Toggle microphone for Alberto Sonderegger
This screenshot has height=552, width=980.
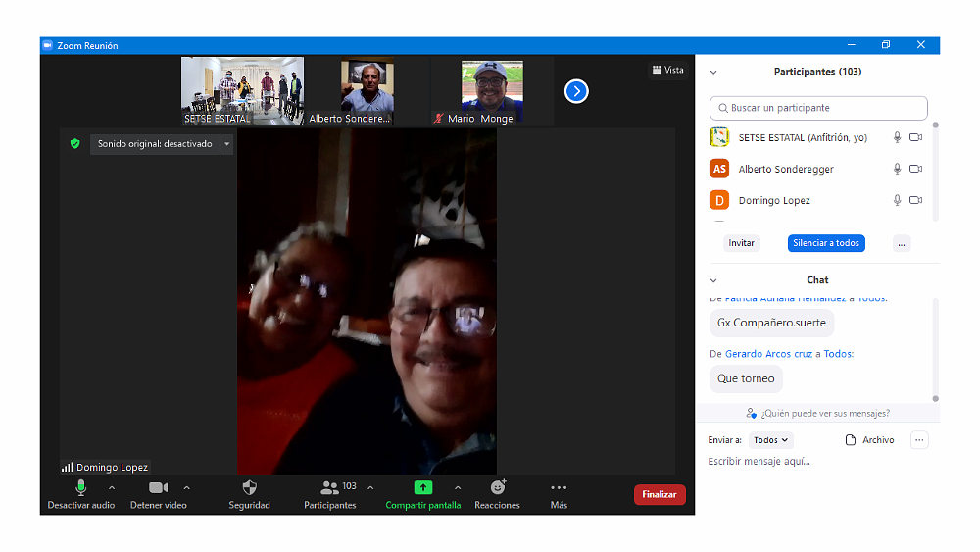[897, 169]
